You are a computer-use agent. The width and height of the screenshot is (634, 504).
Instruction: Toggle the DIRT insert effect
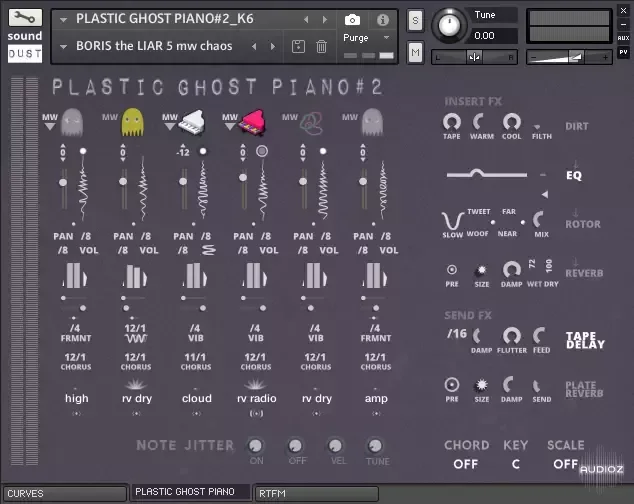577,127
